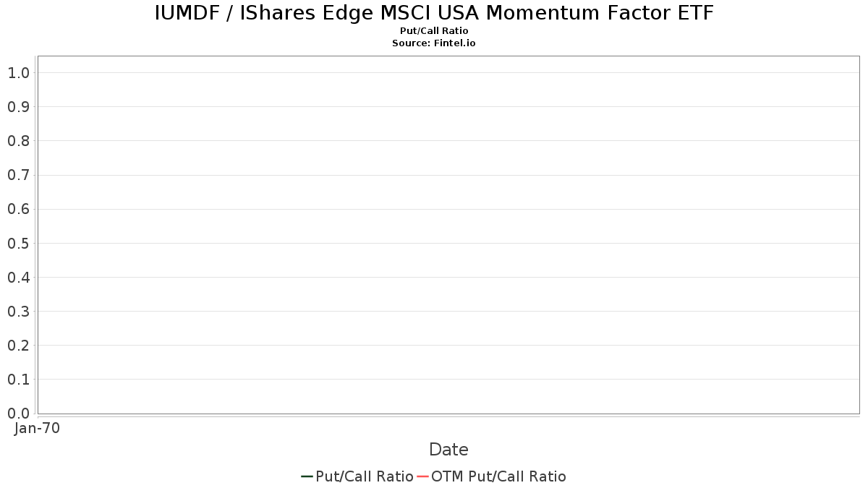
Task: Click the 0.7 y-axis label
Action: (18, 175)
